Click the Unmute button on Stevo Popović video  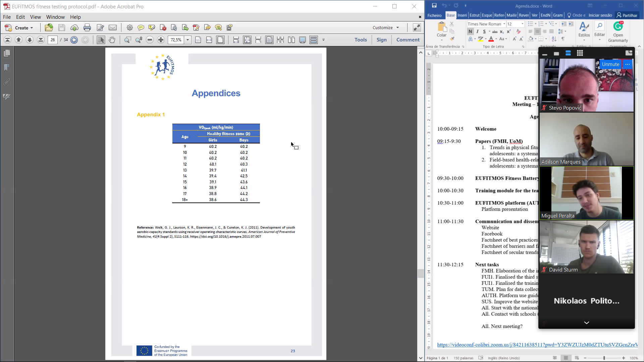(610, 64)
